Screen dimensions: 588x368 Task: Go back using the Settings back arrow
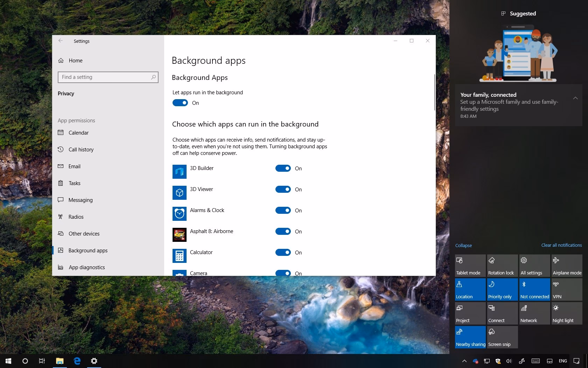pos(61,41)
